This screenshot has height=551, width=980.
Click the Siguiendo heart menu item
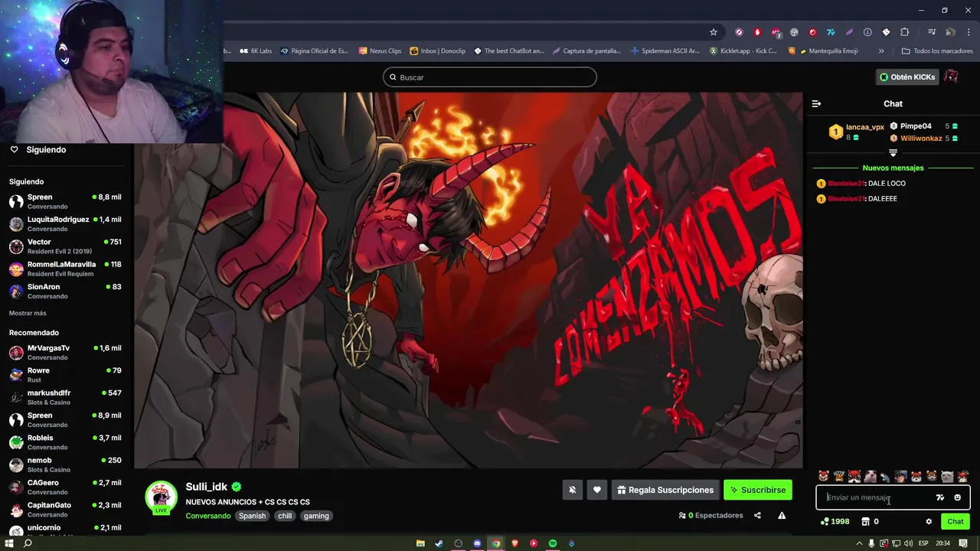(x=38, y=149)
